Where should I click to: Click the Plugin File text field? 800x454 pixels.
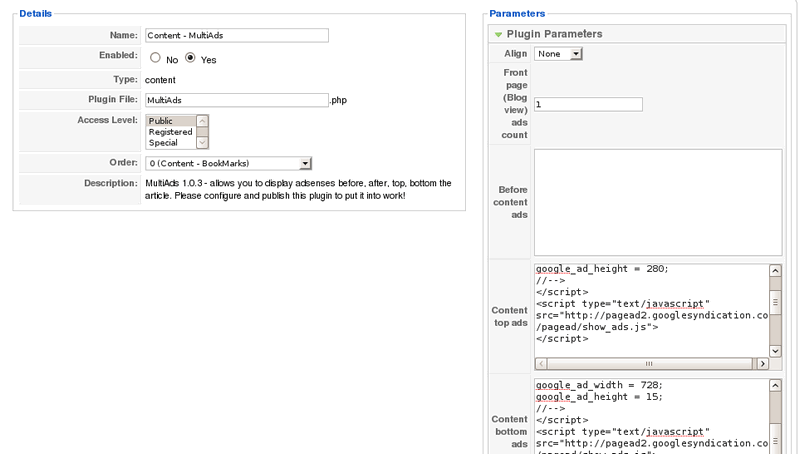tap(236, 100)
